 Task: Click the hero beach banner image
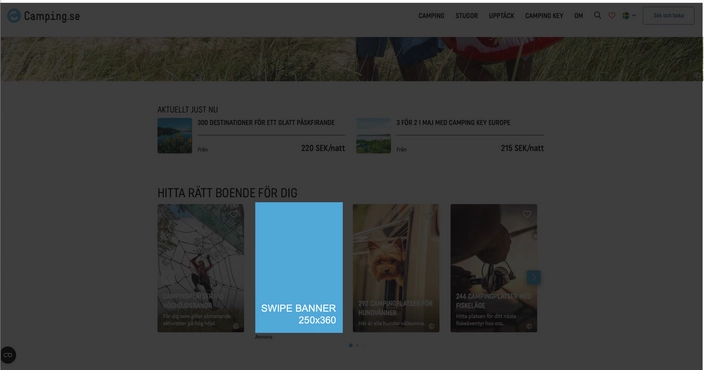coord(352,59)
